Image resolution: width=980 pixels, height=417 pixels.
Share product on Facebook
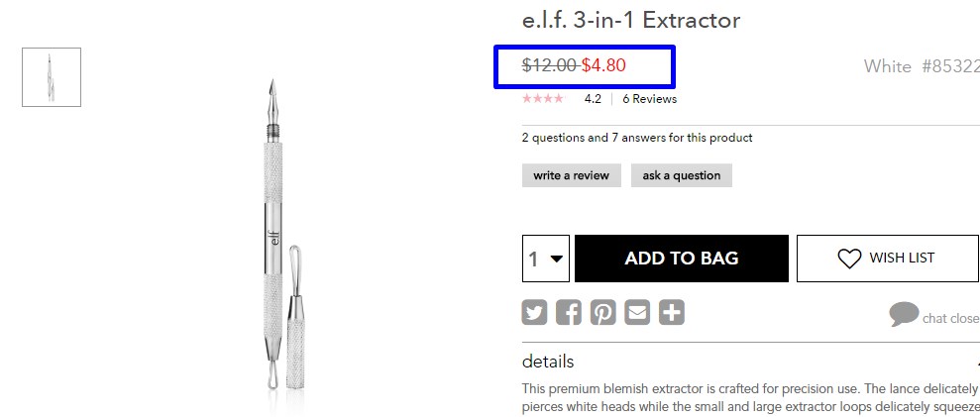tap(569, 312)
